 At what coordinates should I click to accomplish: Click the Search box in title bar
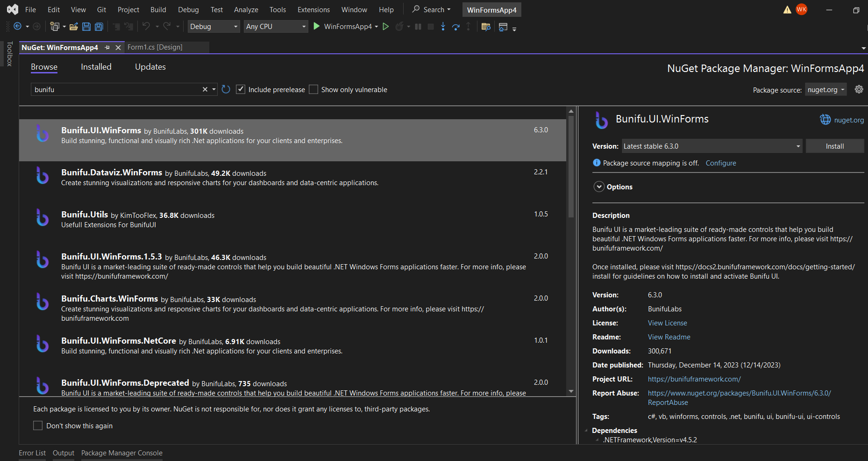[x=432, y=9]
